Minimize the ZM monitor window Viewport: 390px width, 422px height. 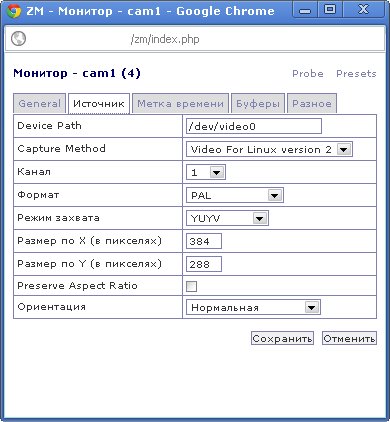[x=305, y=11]
